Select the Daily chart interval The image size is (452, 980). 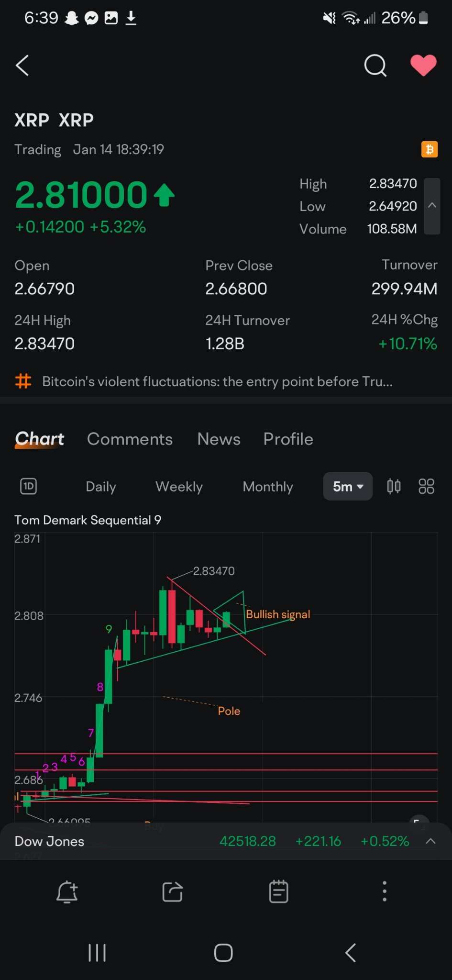tap(101, 487)
